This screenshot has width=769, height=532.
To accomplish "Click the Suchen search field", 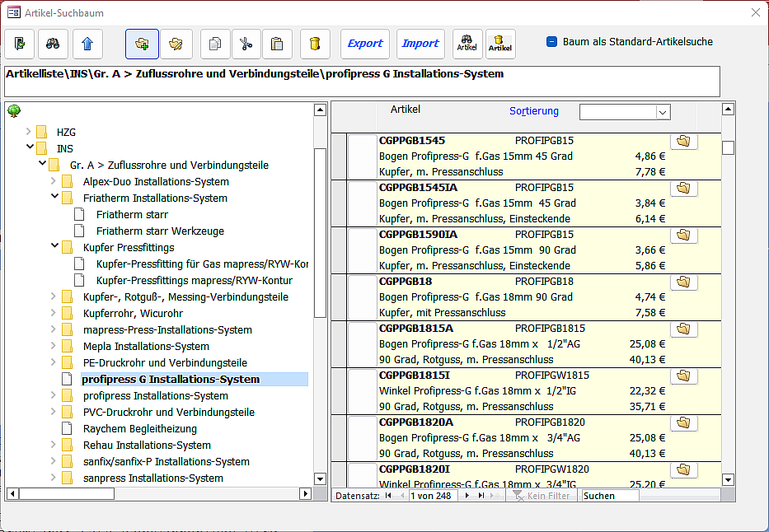I will (x=610, y=496).
